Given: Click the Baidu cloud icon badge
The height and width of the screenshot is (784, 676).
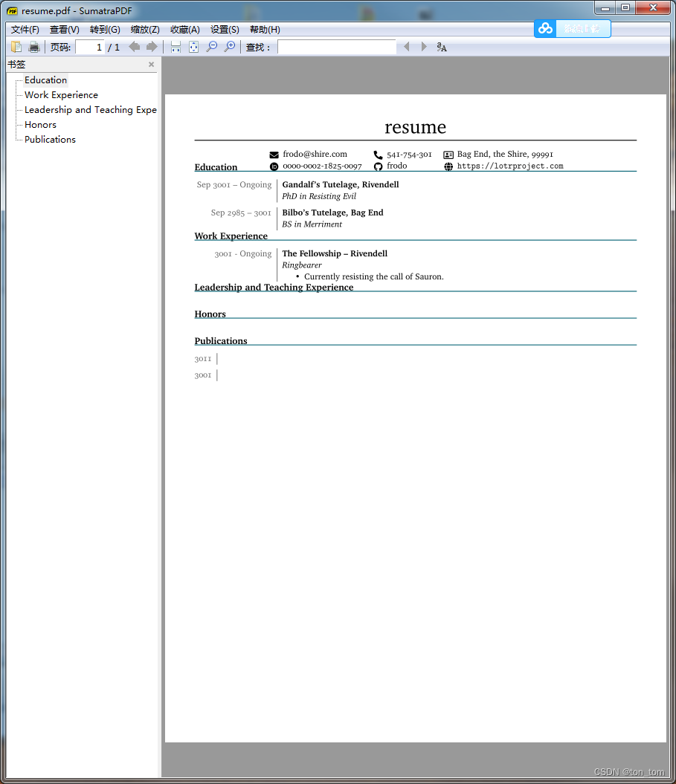Looking at the screenshot, I should (x=545, y=28).
